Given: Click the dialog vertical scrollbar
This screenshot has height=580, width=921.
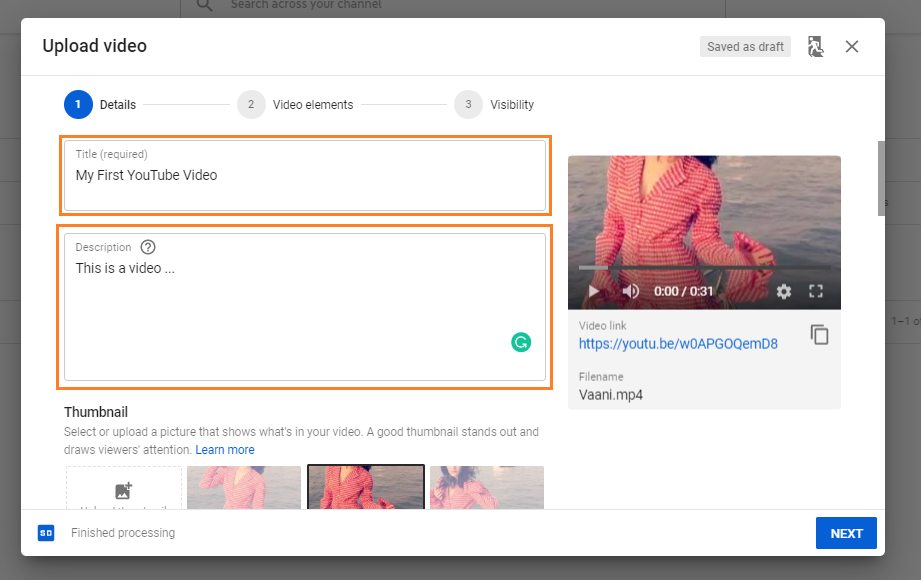Looking at the screenshot, I should point(881,179).
